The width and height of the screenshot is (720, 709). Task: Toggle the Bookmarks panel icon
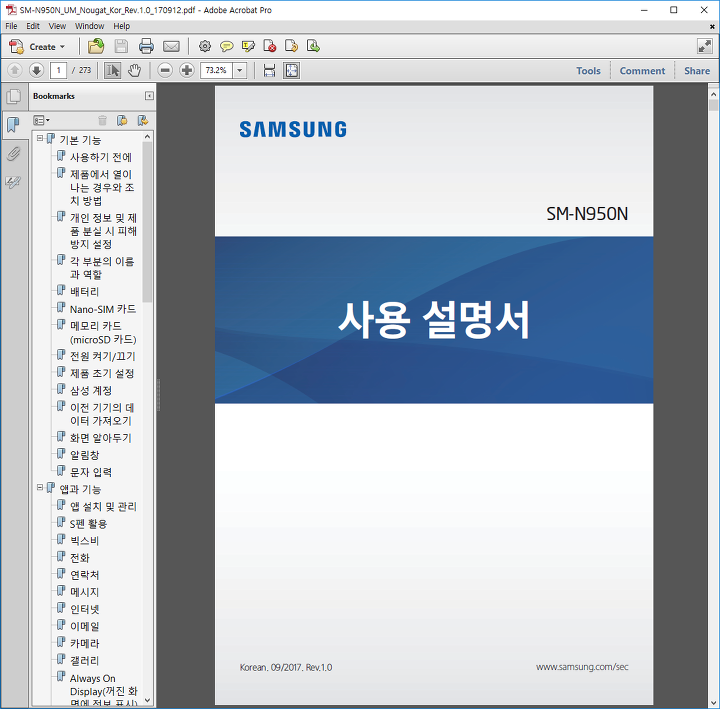[14, 125]
